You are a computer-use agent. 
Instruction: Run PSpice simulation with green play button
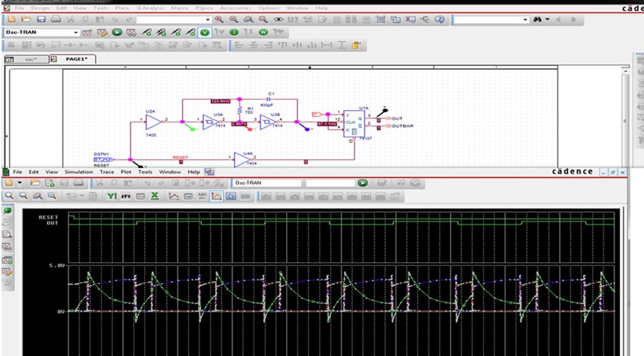click(117, 32)
